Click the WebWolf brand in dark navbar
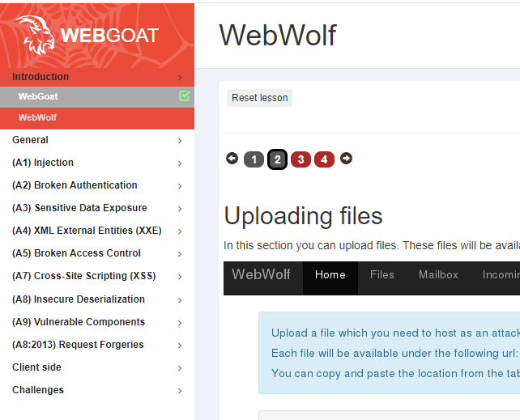520x420 pixels. pos(261,274)
